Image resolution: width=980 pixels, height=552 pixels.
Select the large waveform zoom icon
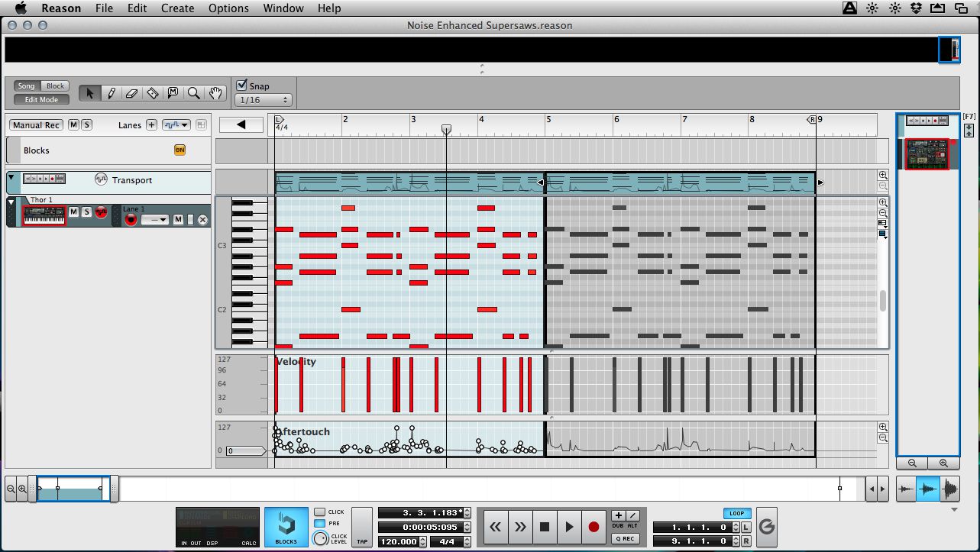coord(950,489)
